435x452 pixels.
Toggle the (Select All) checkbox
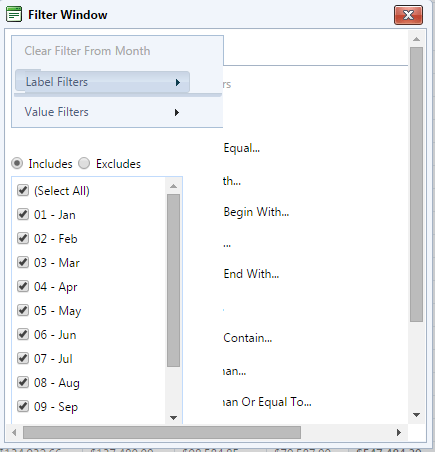point(23,190)
